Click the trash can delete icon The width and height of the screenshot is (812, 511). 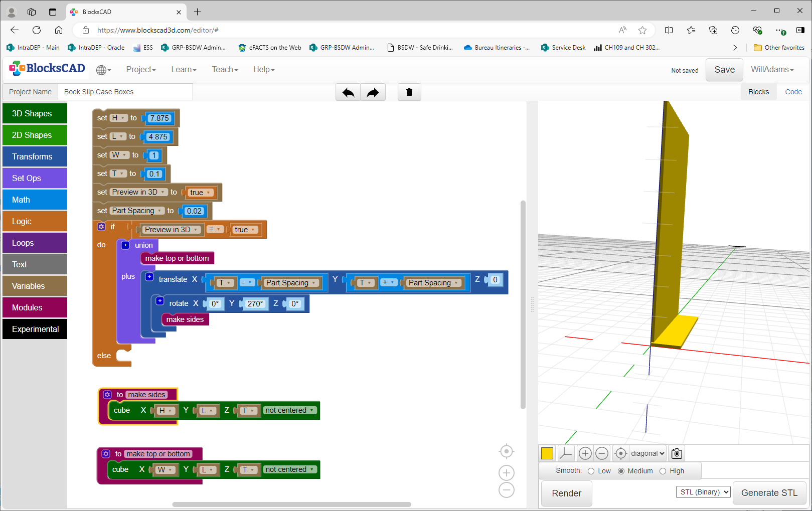[409, 92]
